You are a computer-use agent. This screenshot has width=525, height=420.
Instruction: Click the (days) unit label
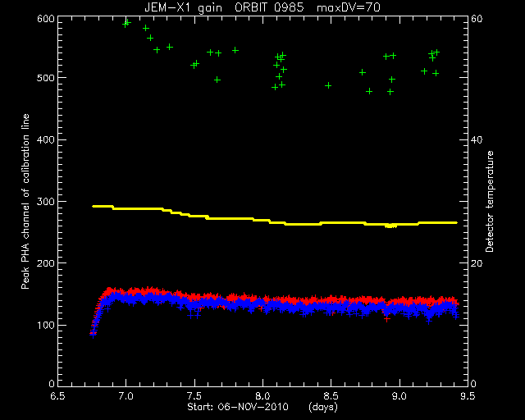pyautogui.click(x=322, y=407)
